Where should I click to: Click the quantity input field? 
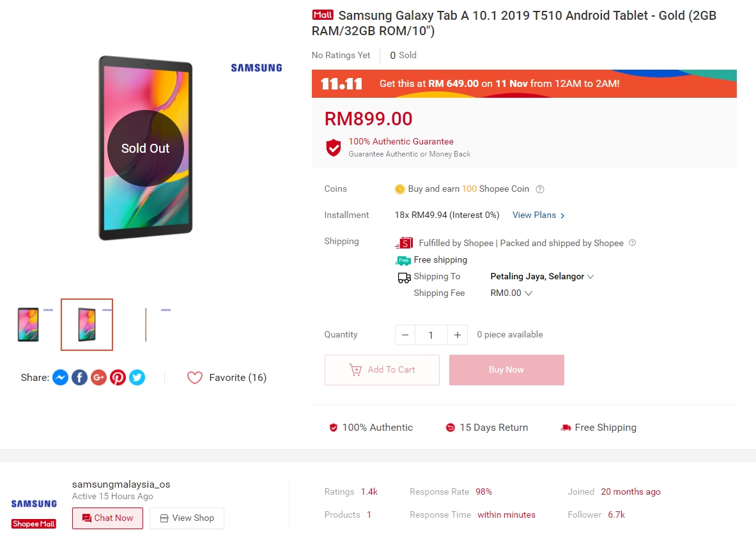tap(431, 335)
